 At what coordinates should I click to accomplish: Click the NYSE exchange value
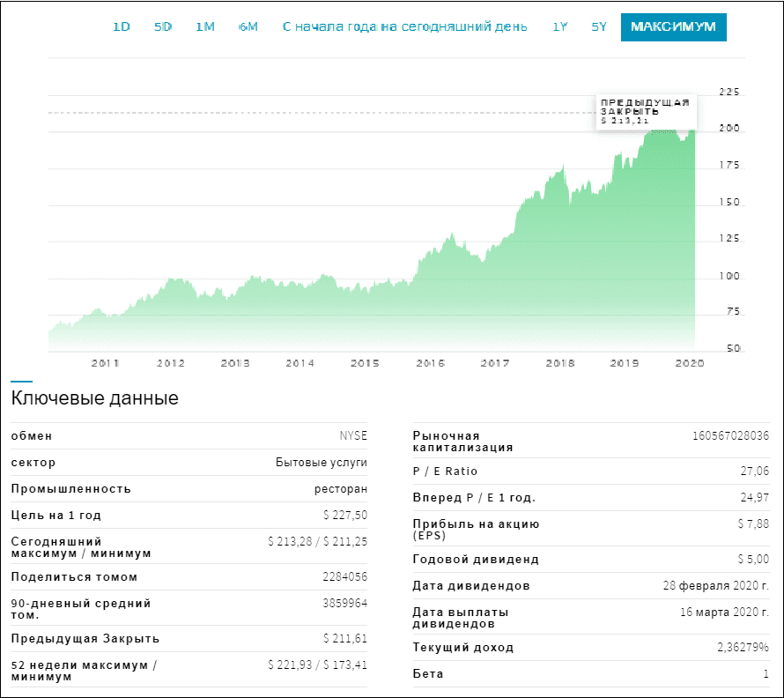353,436
